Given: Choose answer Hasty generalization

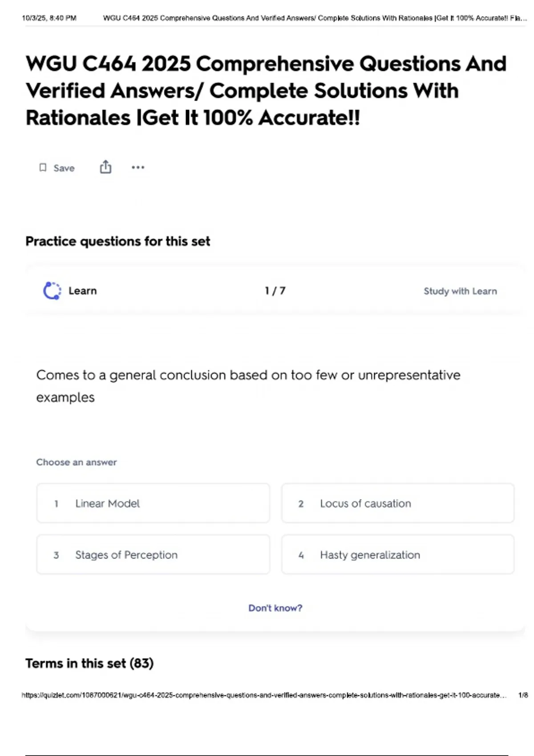Looking at the screenshot, I should click(x=398, y=555).
